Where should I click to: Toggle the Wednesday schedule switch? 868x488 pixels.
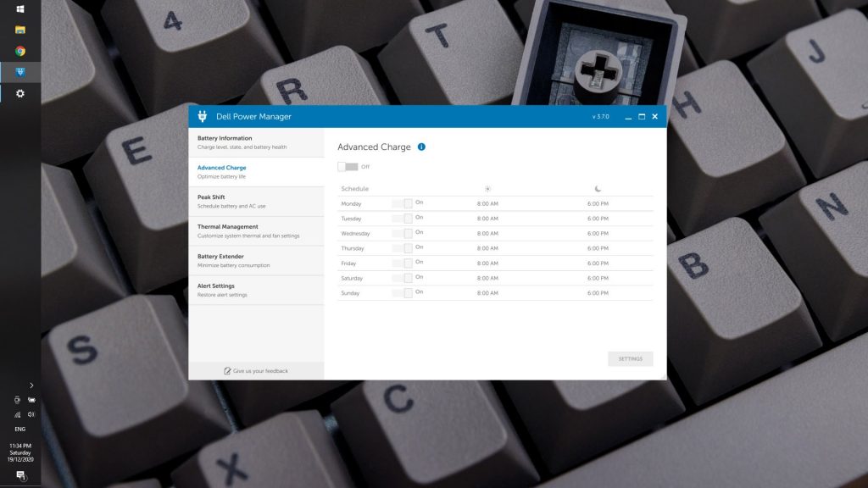coord(402,234)
